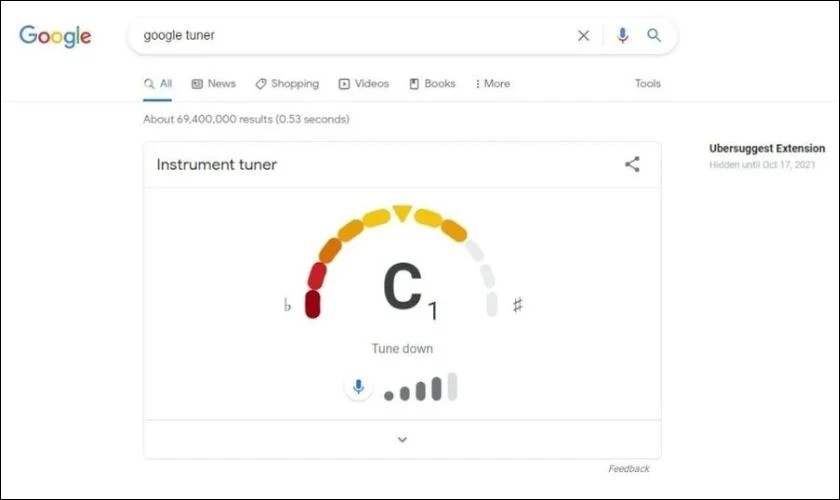840x500 pixels.
Task: Click the flat symbol on the tuner
Action: pyautogui.click(x=287, y=305)
